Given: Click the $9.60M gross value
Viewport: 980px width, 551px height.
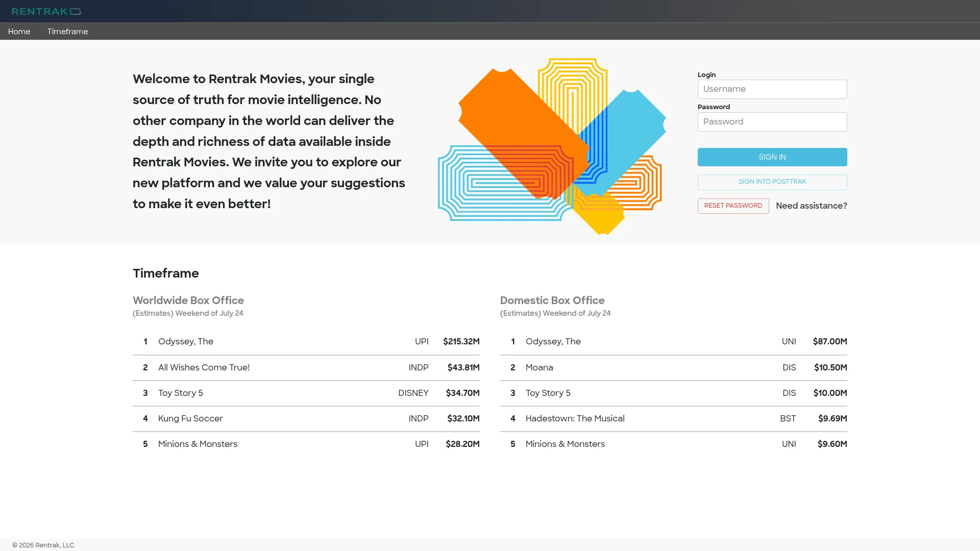Looking at the screenshot, I should click(832, 444).
